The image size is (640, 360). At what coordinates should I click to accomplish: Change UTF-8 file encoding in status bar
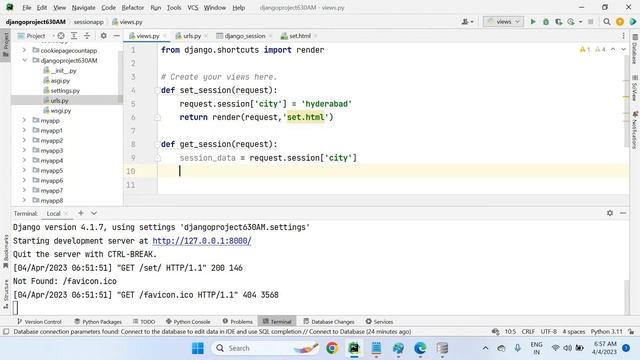[x=549, y=332]
